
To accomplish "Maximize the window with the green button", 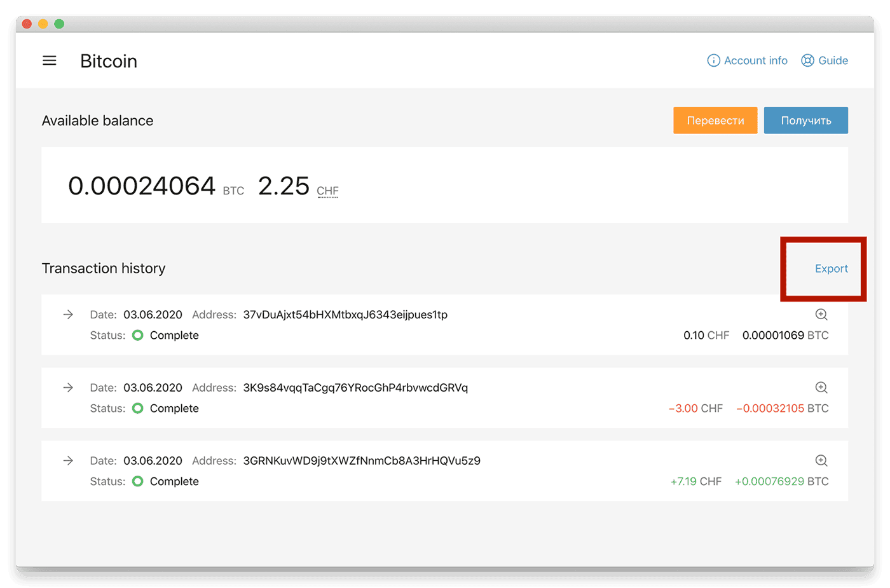I will tap(59, 24).
